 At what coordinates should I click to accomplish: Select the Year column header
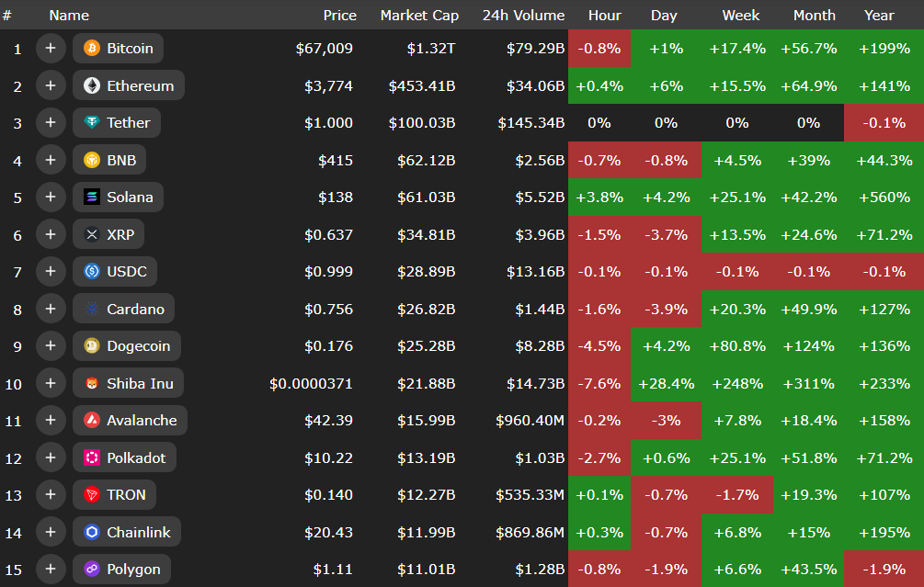click(x=879, y=16)
